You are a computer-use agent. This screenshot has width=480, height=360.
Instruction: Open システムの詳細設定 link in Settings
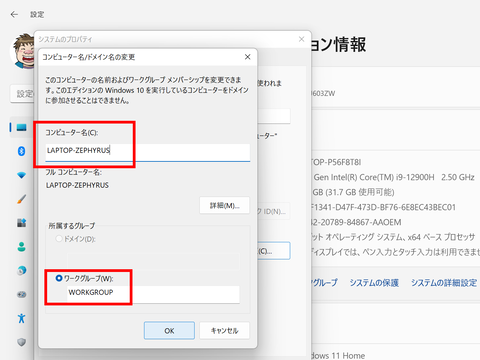click(x=444, y=283)
